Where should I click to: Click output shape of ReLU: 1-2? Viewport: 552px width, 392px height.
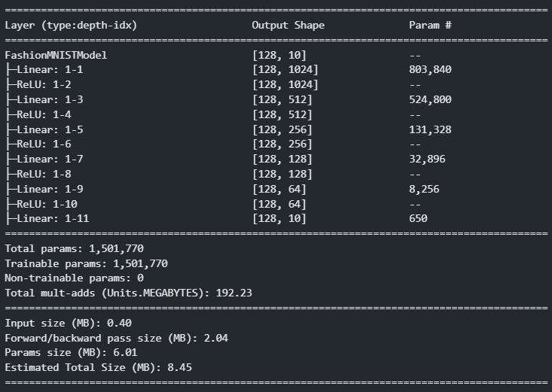click(x=285, y=84)
